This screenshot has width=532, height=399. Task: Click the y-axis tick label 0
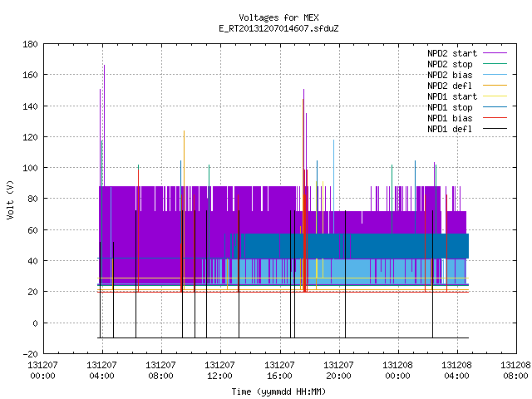tap(35, 323)
